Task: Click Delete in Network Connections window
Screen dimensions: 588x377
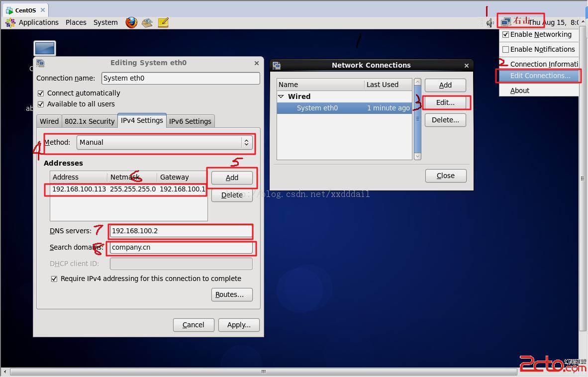Action: point(446,120)
